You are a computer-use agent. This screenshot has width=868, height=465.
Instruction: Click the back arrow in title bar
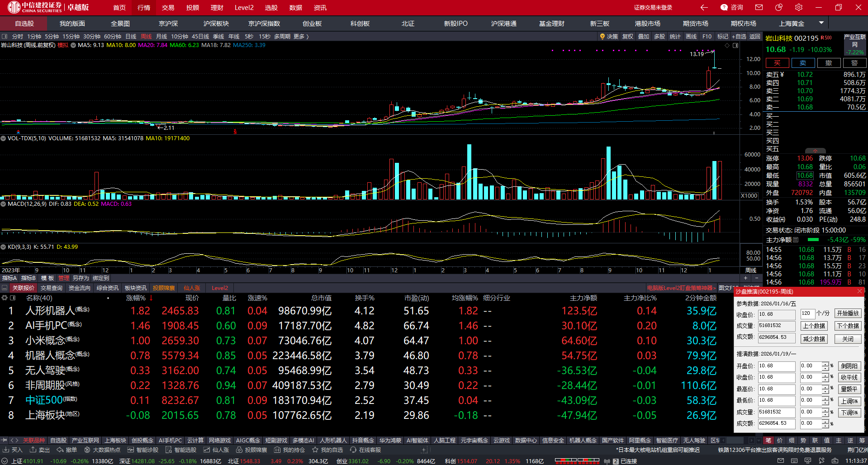point(704,7)
